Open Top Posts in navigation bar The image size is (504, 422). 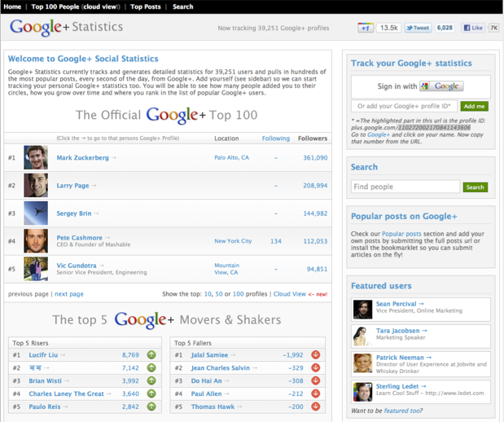click(145, 7)
